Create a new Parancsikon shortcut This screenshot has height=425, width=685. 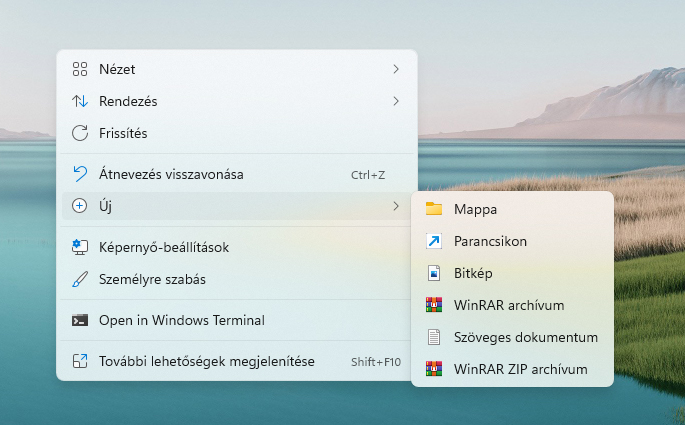coord(489,241)
